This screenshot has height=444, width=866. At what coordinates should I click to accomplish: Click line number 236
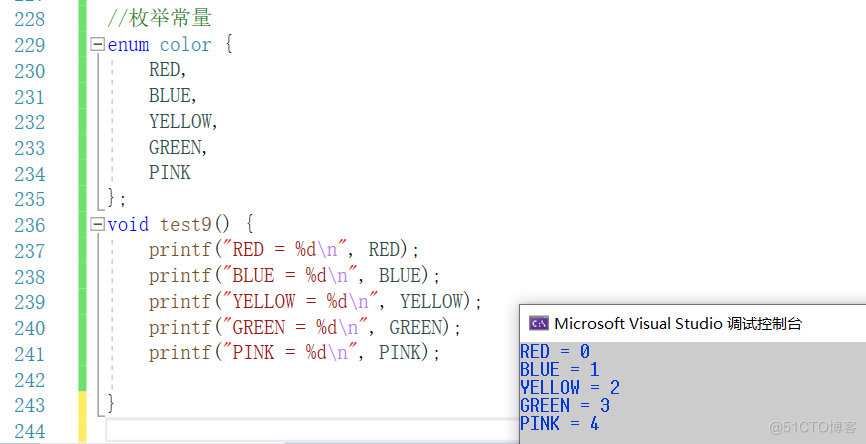pyautogui.click(x=30, y=225)
